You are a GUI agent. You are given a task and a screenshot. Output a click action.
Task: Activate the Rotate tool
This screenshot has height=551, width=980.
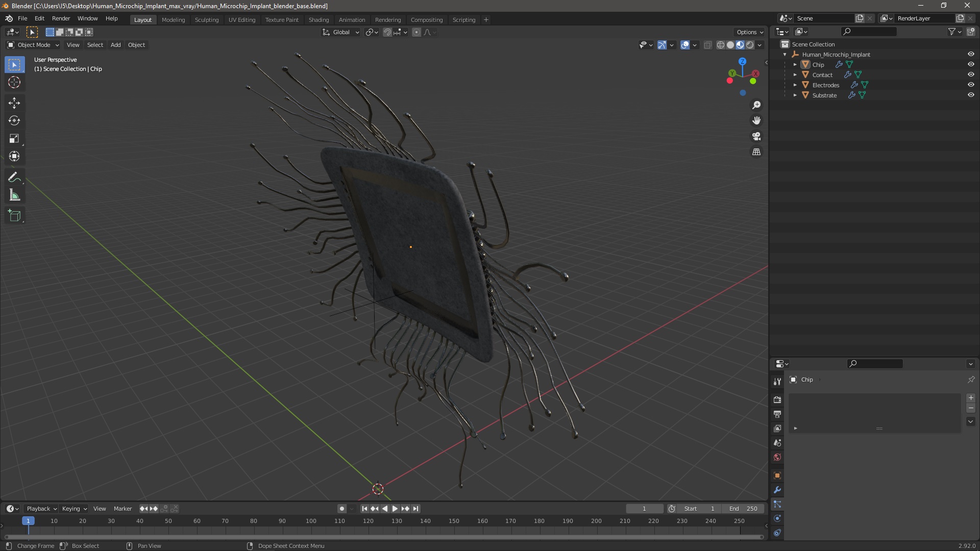14,121
